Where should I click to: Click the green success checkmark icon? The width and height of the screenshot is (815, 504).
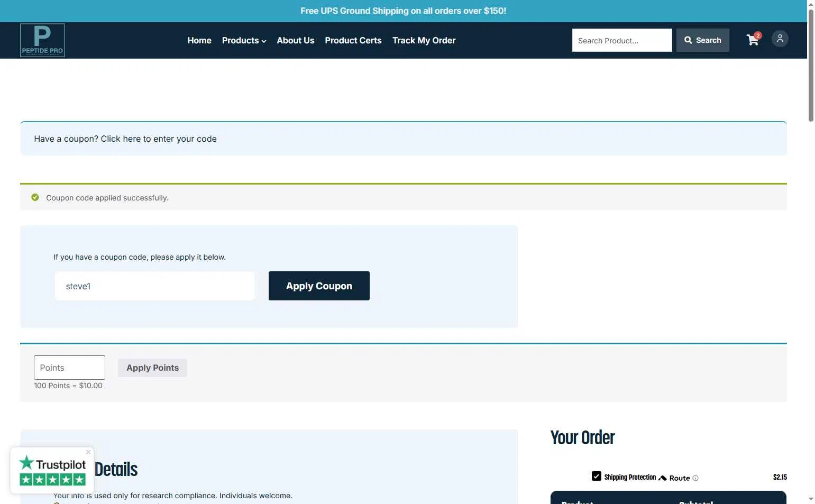35,197
